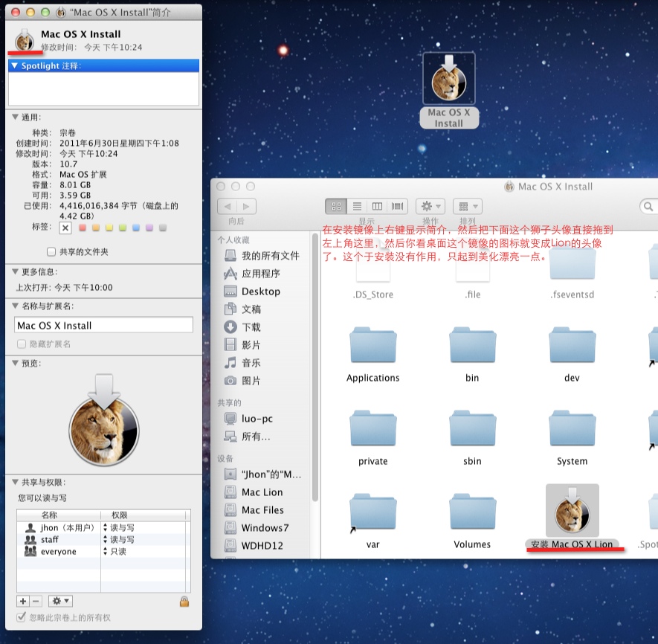Change jhon permission stepper 读与写

tap(106, 527)
